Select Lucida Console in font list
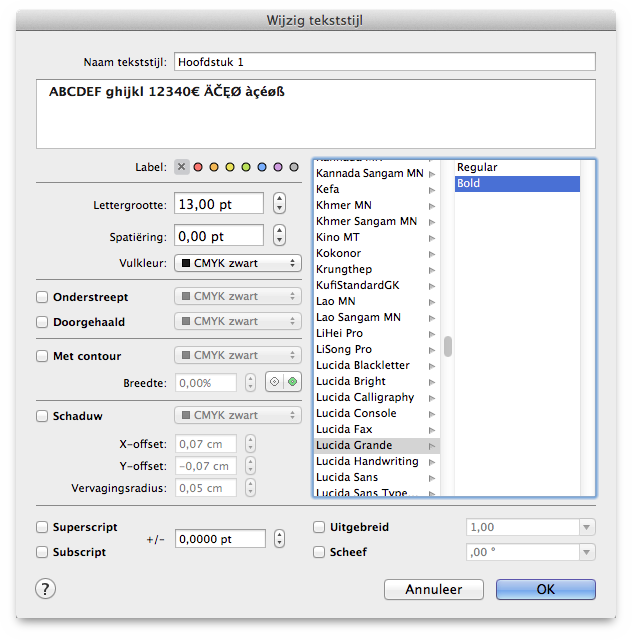Viewport: 632px width, 640px height. (x=356, y=414)
